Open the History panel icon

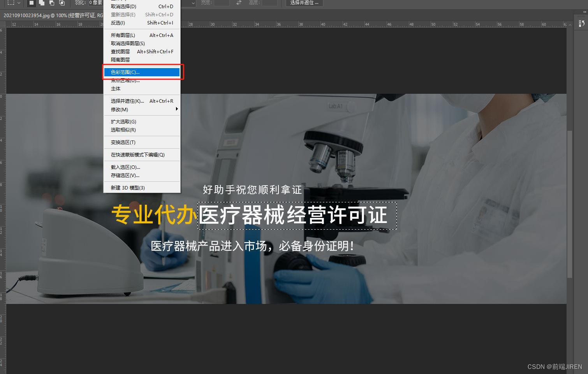coord(582,24)
